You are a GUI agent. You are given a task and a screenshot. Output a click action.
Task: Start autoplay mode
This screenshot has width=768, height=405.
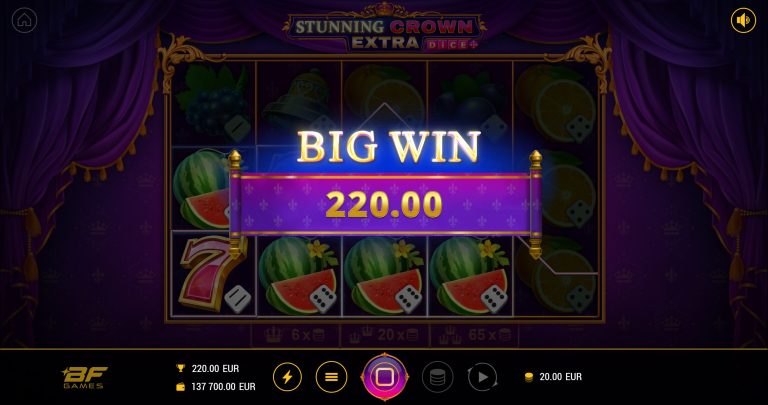click(x=482, y=377)
